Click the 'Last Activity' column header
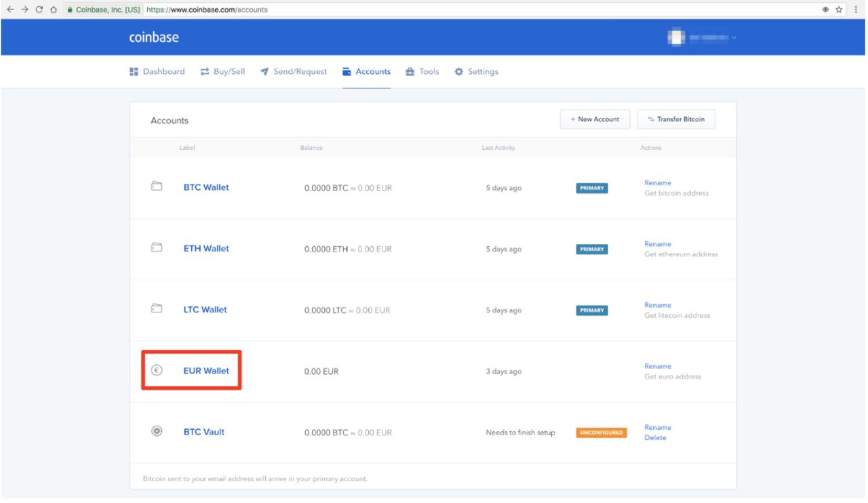Screen dimensions: 868x503 pos(498,148)
